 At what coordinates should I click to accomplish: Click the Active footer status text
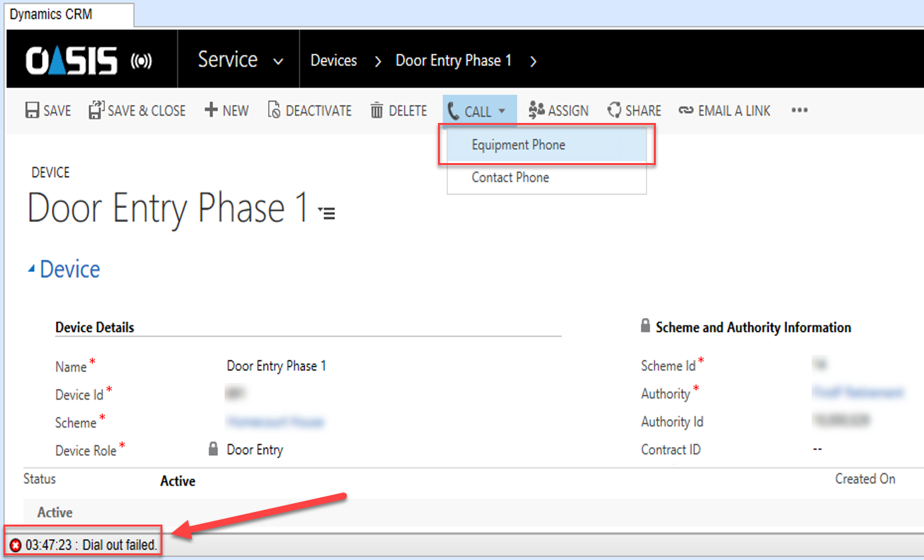(55, 513)
